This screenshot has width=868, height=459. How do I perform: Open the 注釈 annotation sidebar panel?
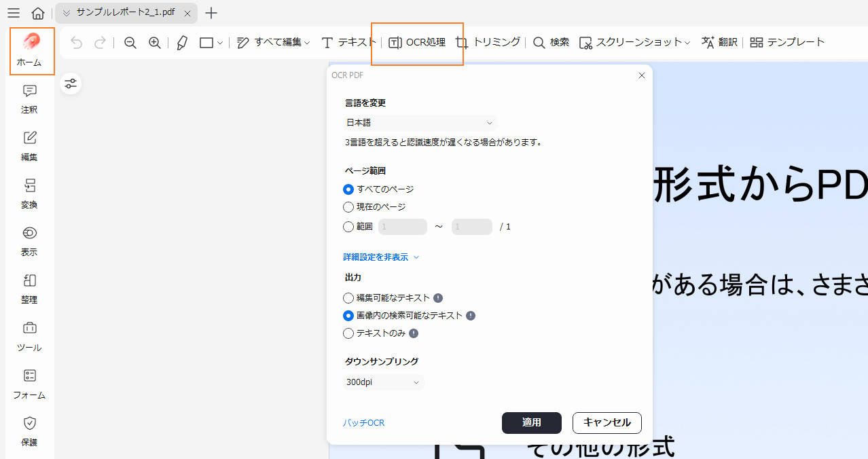point(29,99)
